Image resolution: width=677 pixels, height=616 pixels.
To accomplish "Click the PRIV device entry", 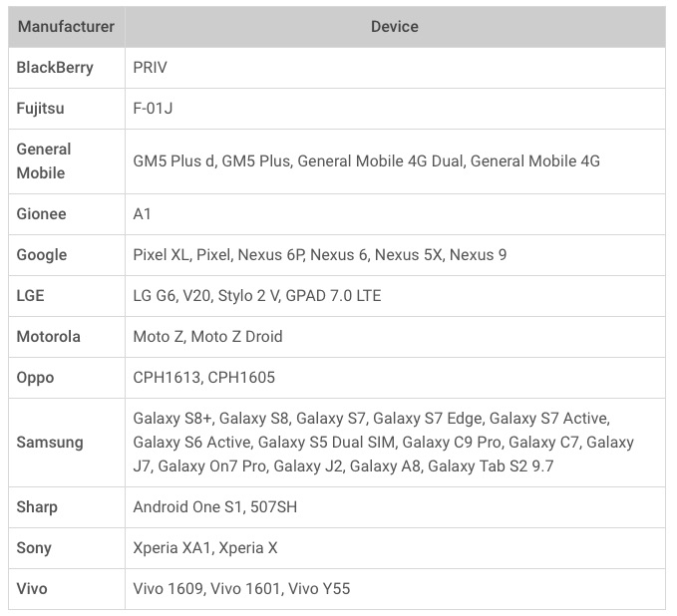I will pyautogui.click(x=150, y=68).
